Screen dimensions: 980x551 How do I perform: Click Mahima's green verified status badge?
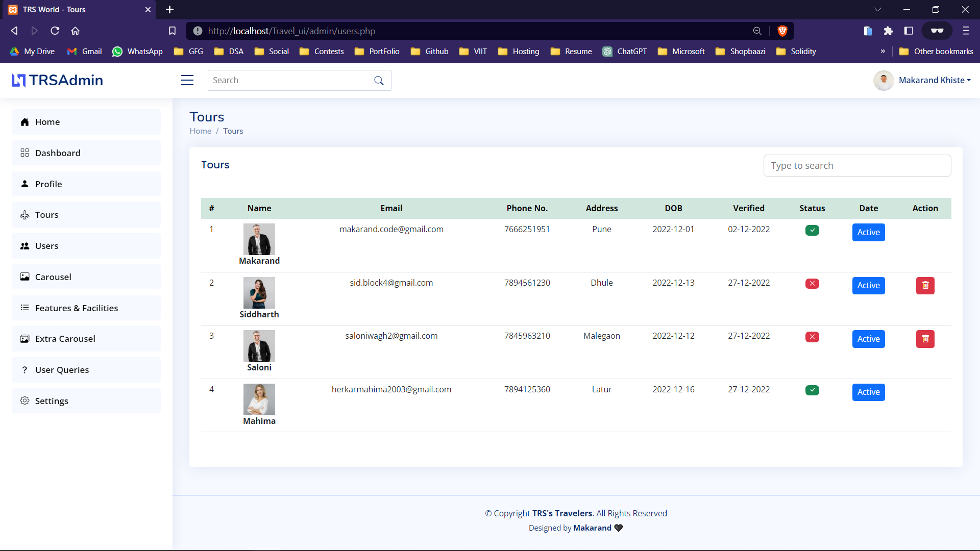pyautogui.click(x=812, y=390)
